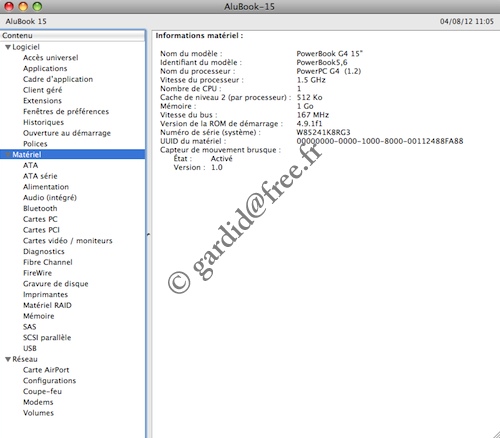Select the ATA série item
The height and width of the screenshot is (438, 500).
[x=40, y=176]
